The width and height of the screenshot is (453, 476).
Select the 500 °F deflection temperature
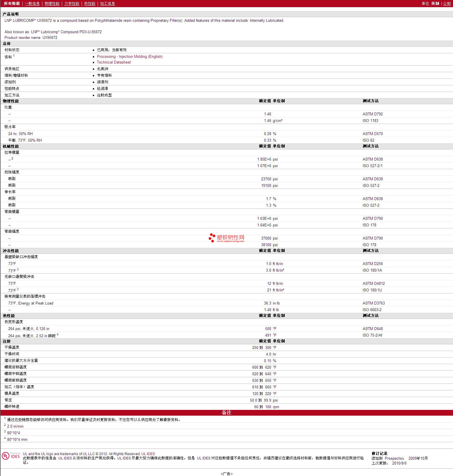271,329
